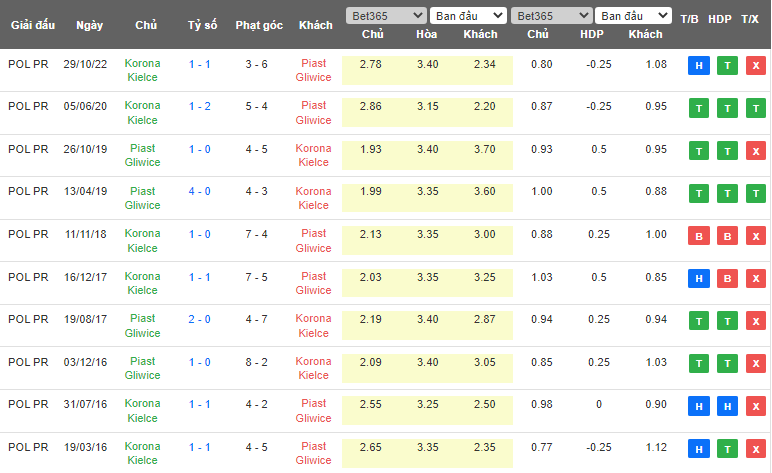Screen dimensions: 772x473
Task: Open the 2 - 0 score link
Action: [x=199, y=319]
